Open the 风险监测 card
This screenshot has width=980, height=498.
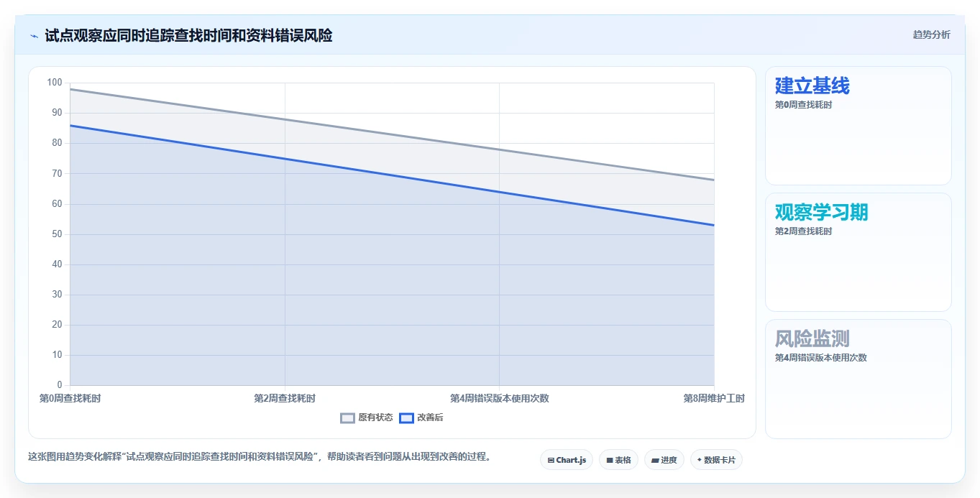click(x=858, y=379)
